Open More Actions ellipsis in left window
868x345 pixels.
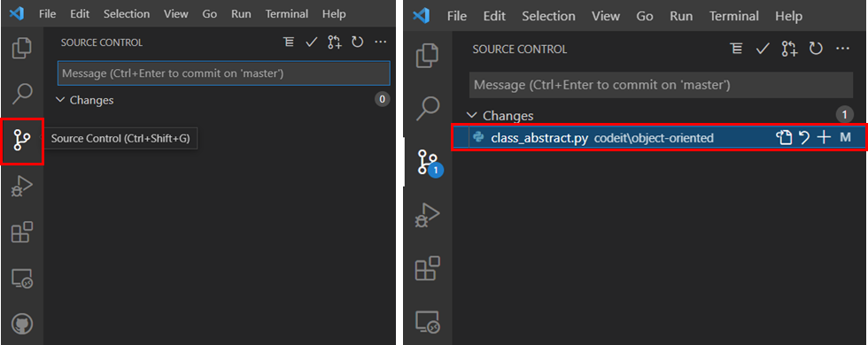pyautogui.click(x=380, y=42)
